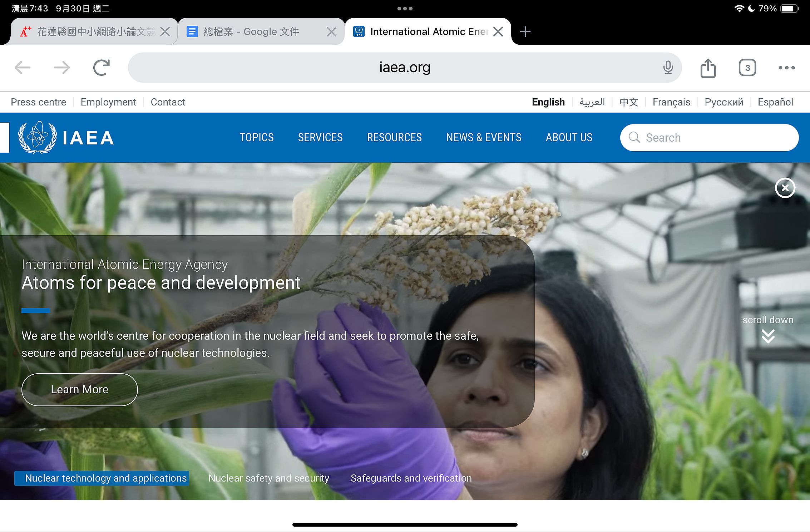Switch to the Google 文件 tab

point(251,32)
